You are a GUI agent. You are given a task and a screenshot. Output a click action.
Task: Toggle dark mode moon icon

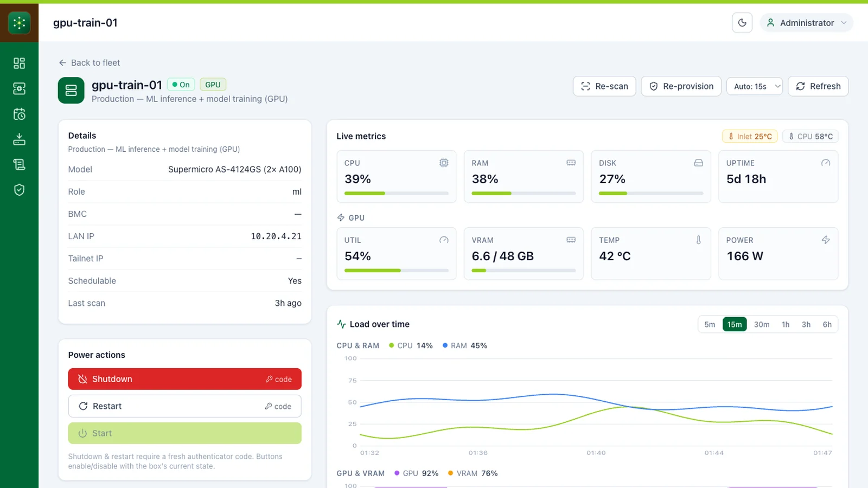(x=742, y=23)
